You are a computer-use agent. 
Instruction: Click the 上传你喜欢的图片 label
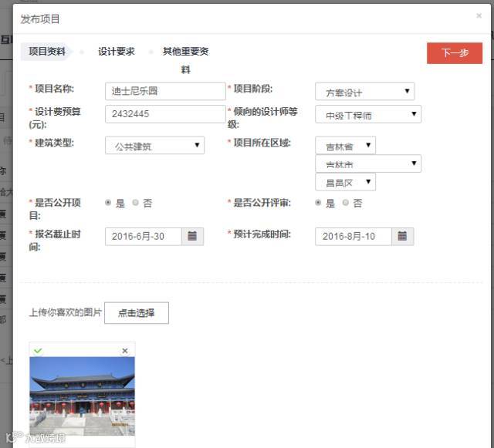pyautogui.click(x=65, y=312)
